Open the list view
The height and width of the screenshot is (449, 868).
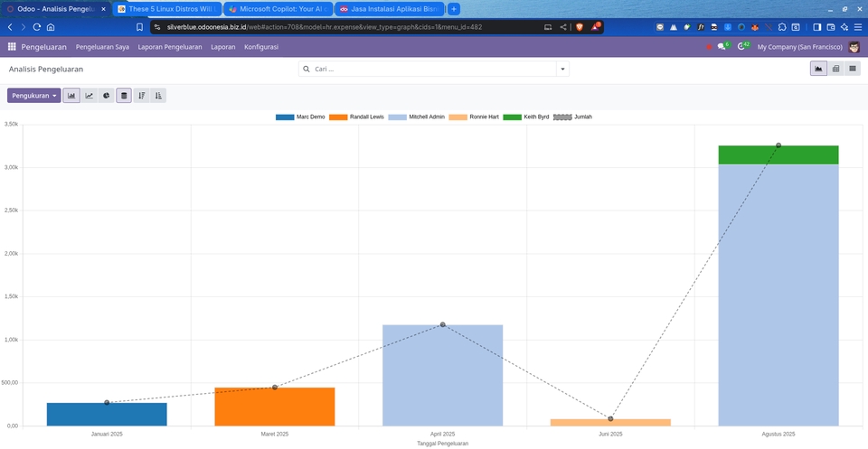(x=853, y=69)
